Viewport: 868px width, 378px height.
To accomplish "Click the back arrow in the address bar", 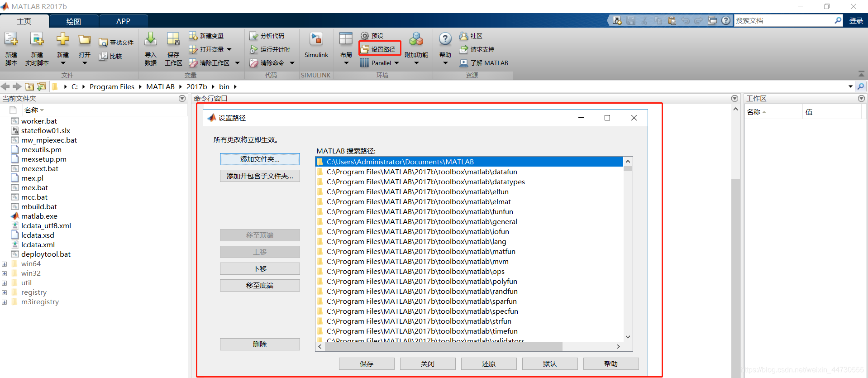I will pyautogui.click(x=5, y=86).
